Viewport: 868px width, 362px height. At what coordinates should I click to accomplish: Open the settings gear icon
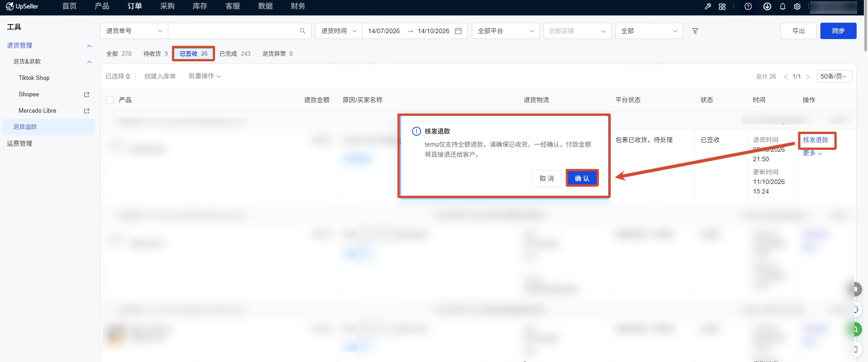point(797,6)
